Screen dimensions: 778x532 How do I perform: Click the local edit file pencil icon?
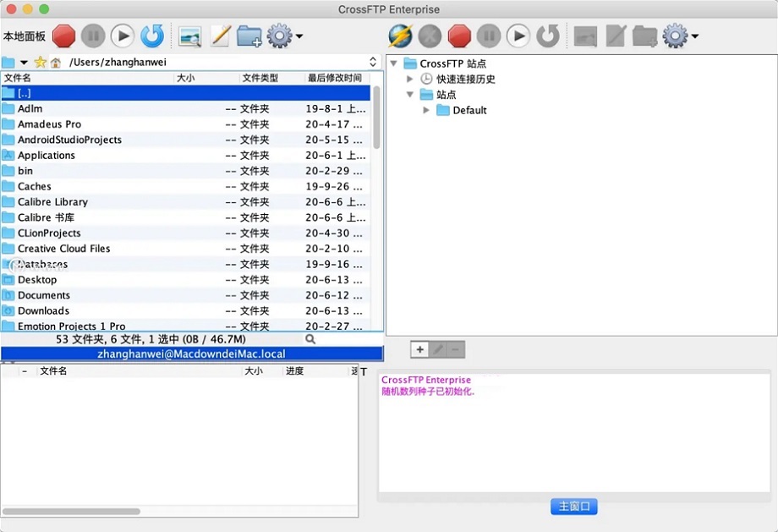coord(220,36)
